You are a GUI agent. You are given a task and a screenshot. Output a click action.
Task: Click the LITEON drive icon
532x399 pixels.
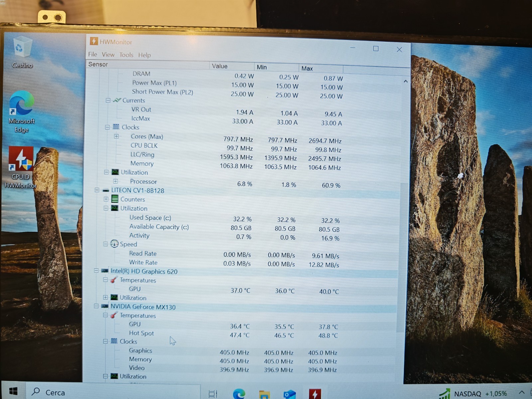pos(106,191)
